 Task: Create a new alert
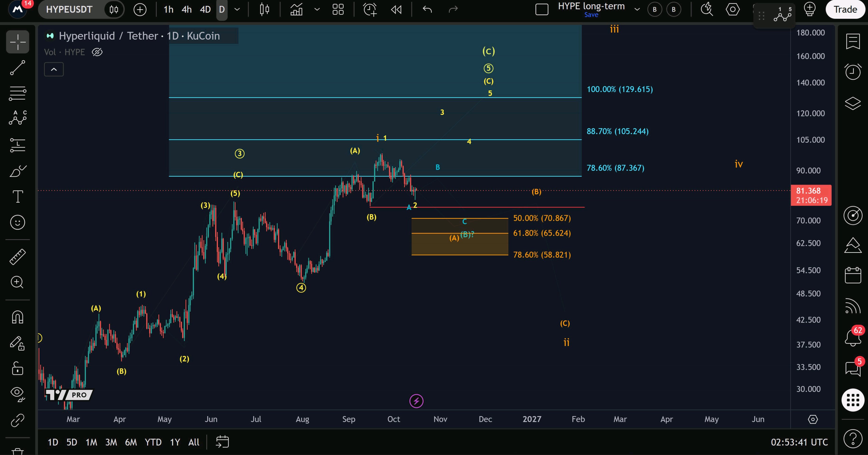point(370,9)
